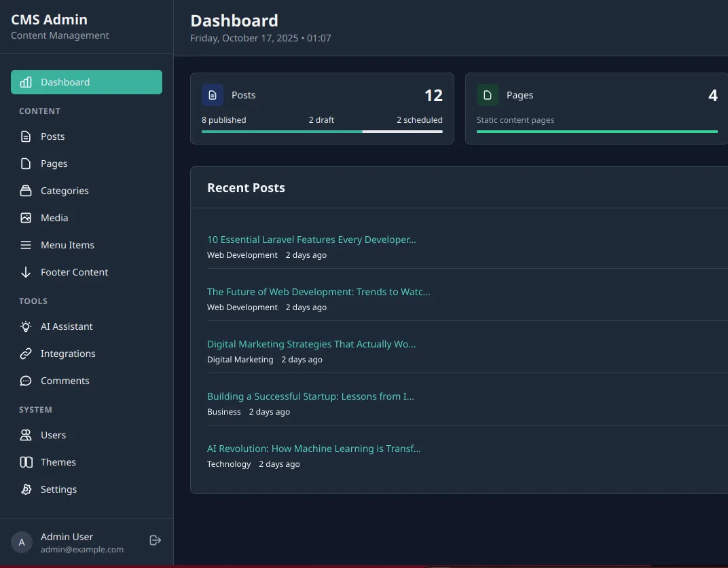
Task: Open the post about Laravel features
Action: (x=312, y=239)
